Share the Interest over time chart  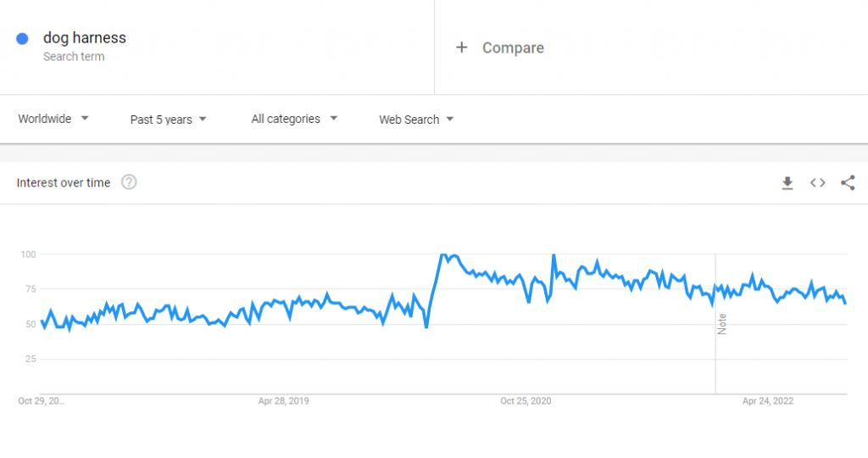pyautogui.click(x=848, y=182)
